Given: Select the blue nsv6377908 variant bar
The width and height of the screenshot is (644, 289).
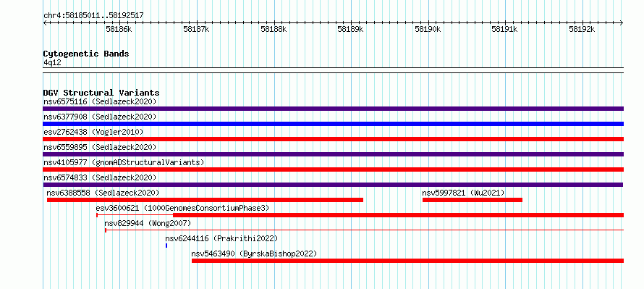Looking at the screenshot, I should coord(333,124).
